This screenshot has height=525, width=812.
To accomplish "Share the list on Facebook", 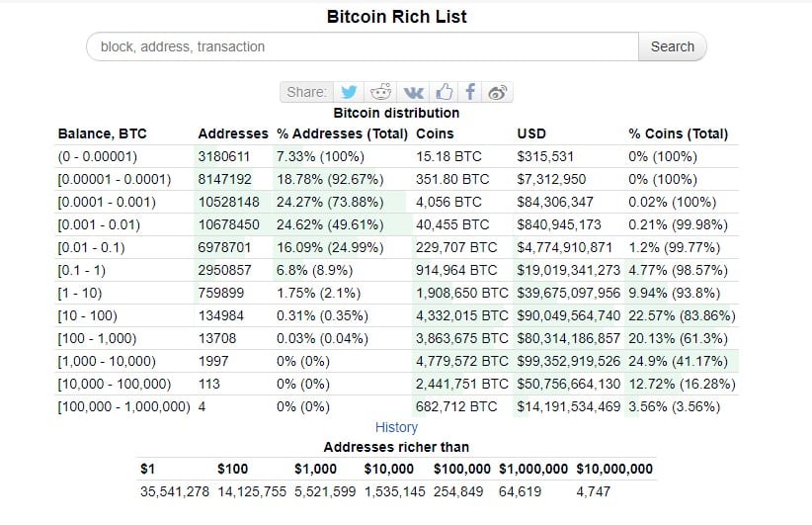I will pos(471,92).
